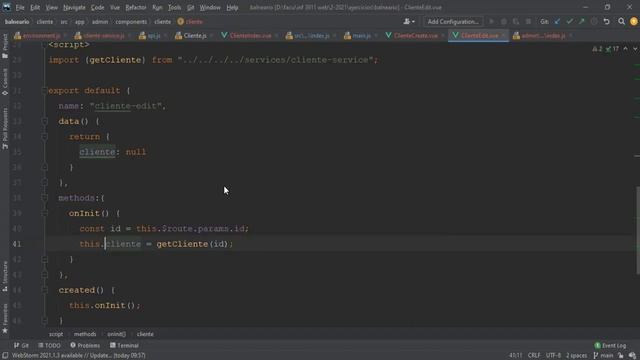Collapse the created() hook fold marker

(44, 290)
